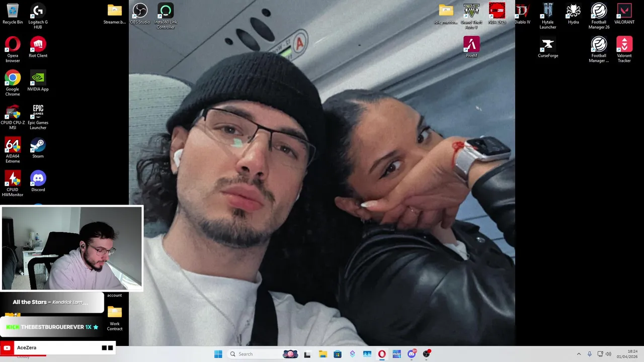This screenshot has height=362, width=644.
Task: Open Task View on the taskbar
Action: point(307,354)
